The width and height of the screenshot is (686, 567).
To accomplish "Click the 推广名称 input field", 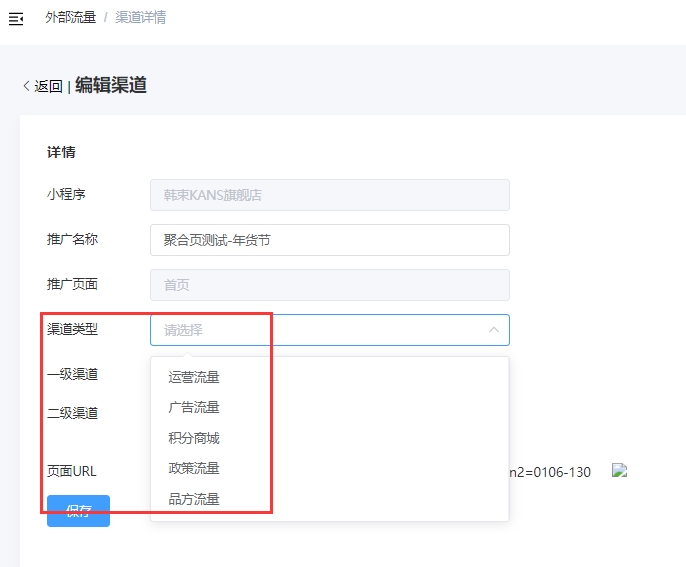I will pos(329,240).
